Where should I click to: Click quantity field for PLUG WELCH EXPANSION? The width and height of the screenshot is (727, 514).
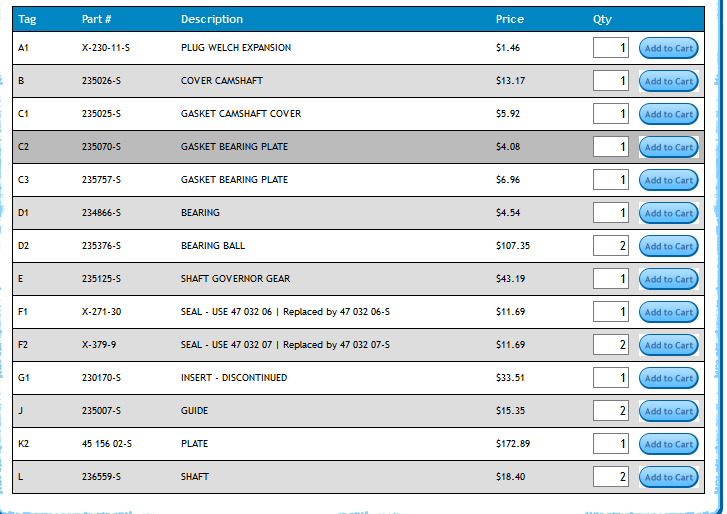coord(611,48)
